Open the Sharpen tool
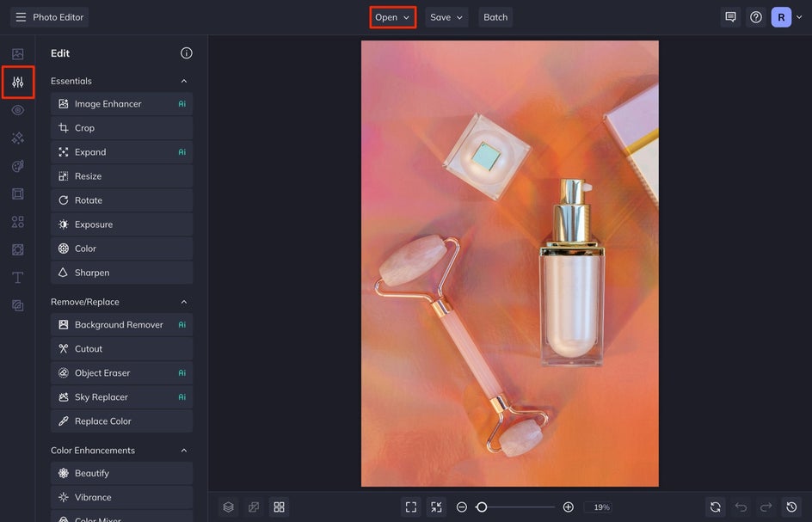The height and width of the screenshot is (522, 812). coord(121,273)
